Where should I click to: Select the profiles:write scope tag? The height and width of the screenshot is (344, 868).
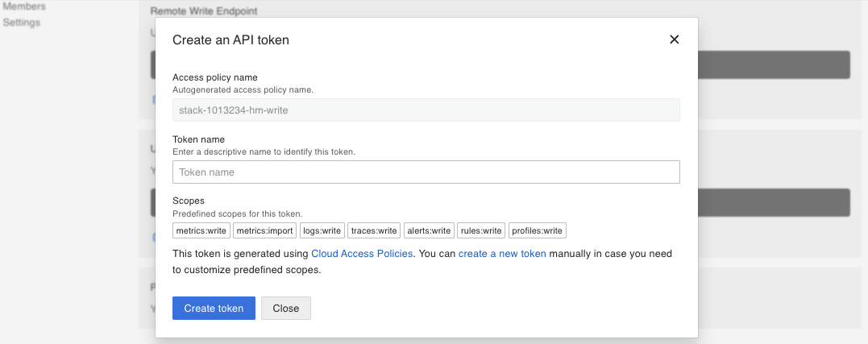[538, 231]
